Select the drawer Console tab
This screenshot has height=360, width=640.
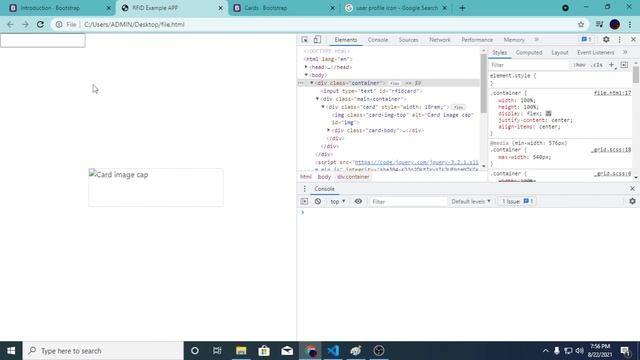click(324, 189)
